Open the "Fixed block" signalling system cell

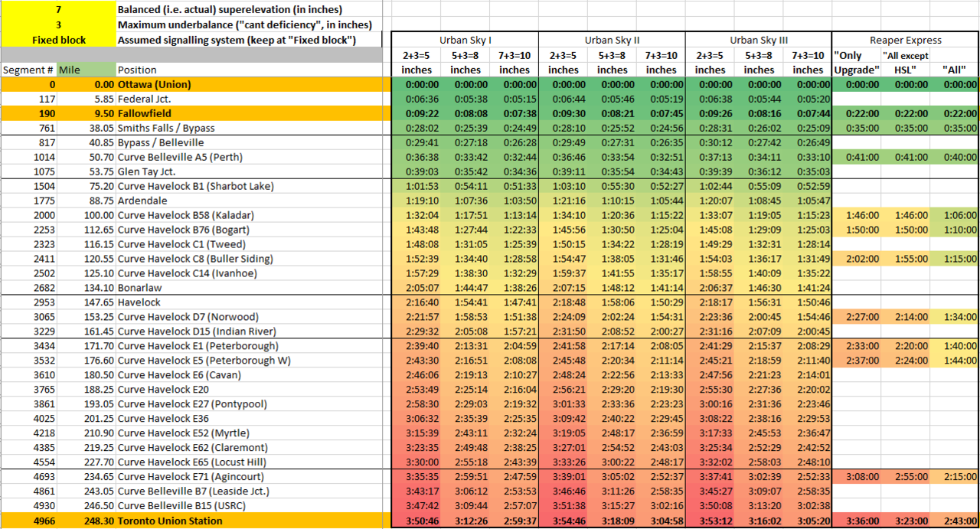[59, 40]
